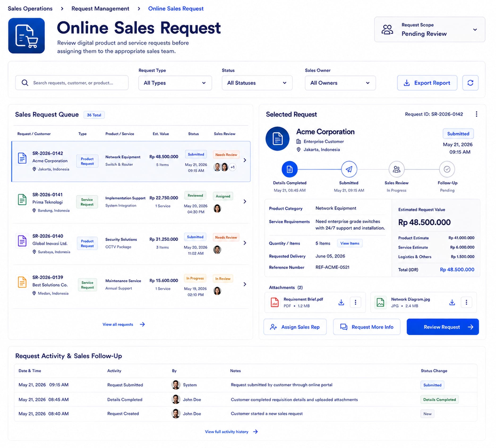This screenshot has width=496, height=448.
Task: Click Request ID: SR-2026-0142 text
Action: pos(434,114)
